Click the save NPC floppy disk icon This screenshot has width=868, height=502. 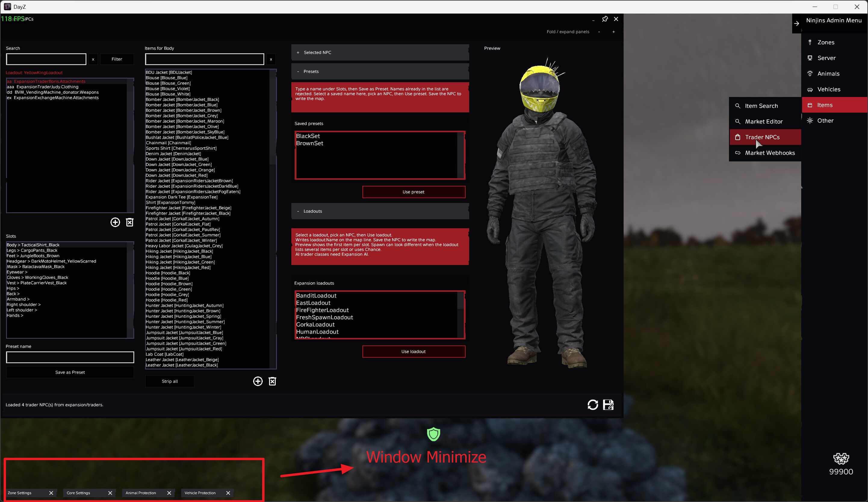[x=608, y=404]
